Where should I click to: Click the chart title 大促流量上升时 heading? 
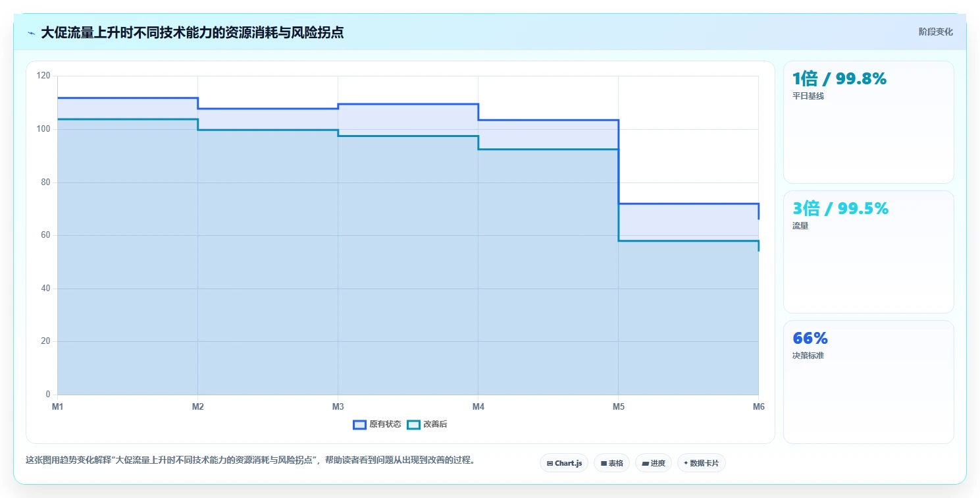(x=192, y=32)
